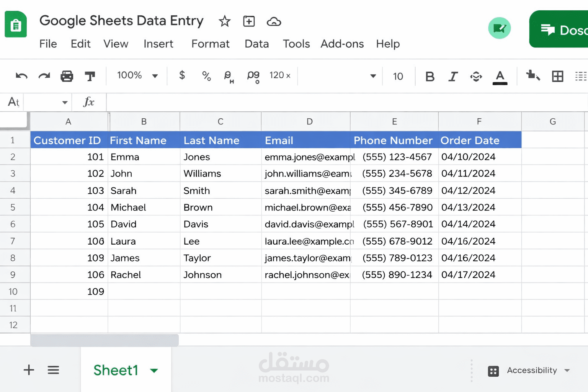Click the Accessibility grid icon
Image resolution: width=588 pixels, height=392 pixels.
(493, 371)
